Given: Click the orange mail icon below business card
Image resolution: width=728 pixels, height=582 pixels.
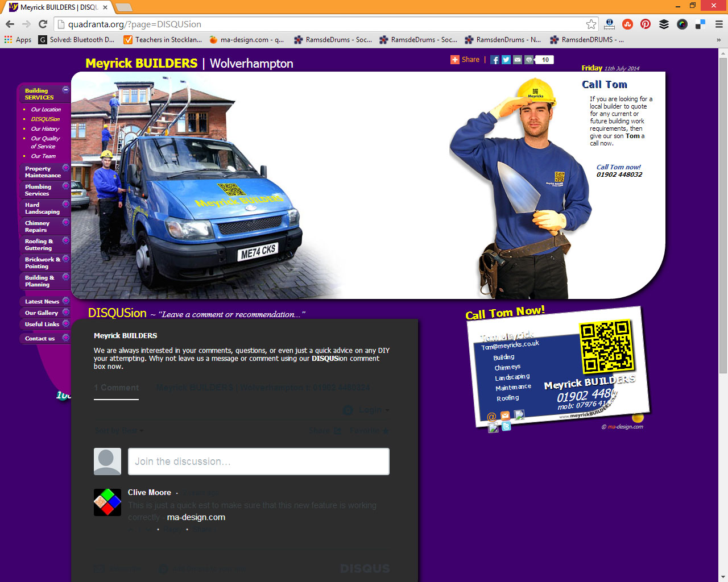Looking at the screenshot, I should pyautogui.click(x=505, y=415).
